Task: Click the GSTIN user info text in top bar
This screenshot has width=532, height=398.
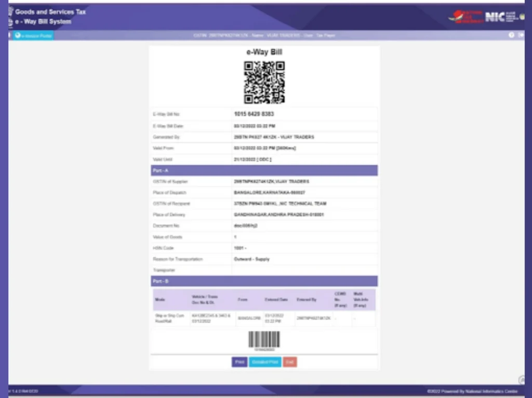Action: point(264,35)
